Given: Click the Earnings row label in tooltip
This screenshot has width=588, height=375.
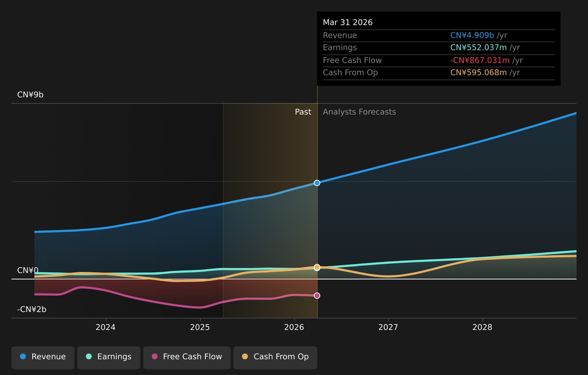Looking at the screenshot, I should tap(340, 48).
